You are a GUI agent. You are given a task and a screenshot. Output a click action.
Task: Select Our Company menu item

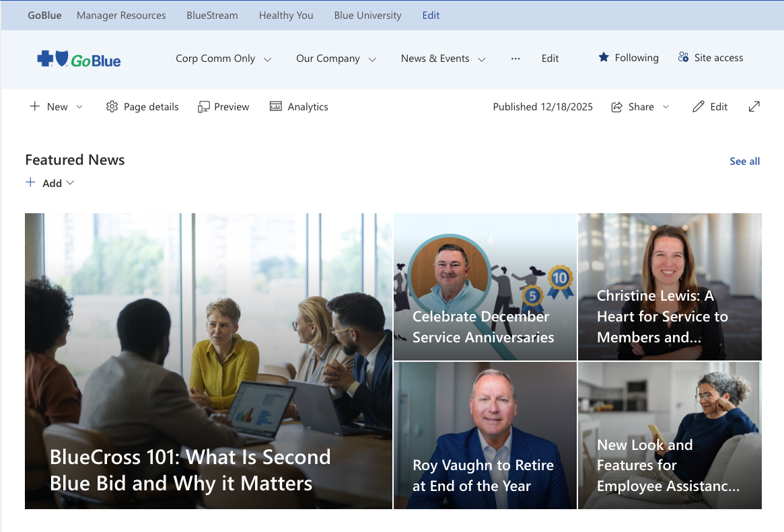point(328,59)
